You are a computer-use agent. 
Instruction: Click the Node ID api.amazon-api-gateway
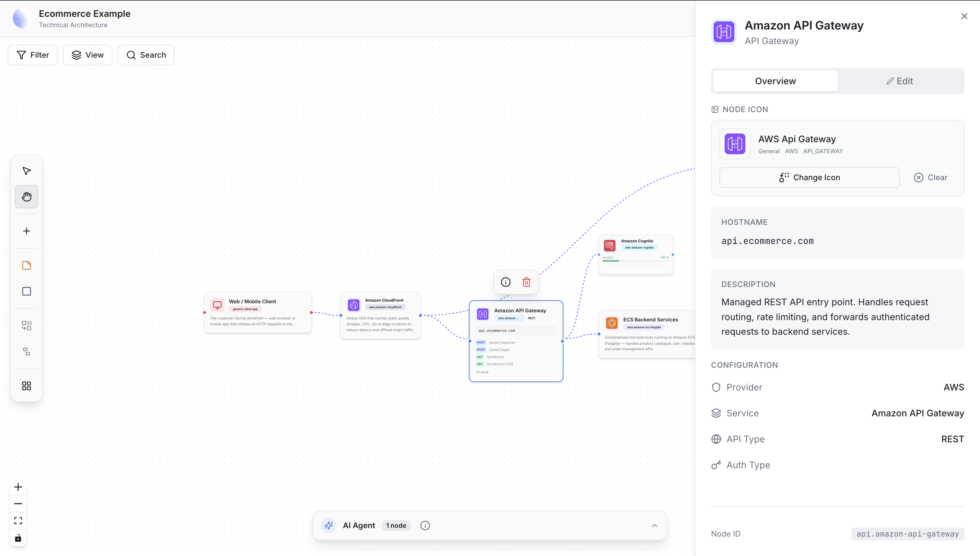coord(907,534)
